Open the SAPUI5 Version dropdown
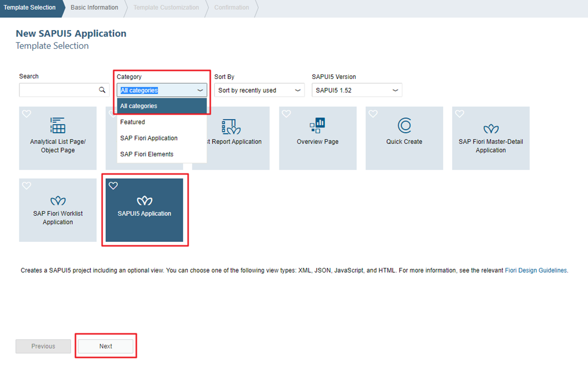The image size is (588, 369). 357,90
